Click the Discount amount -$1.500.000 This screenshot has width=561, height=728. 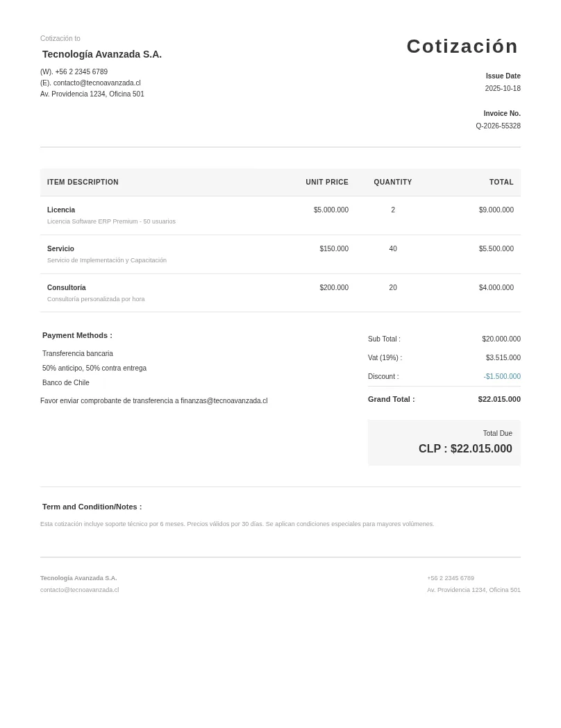(x=502, y=377)
